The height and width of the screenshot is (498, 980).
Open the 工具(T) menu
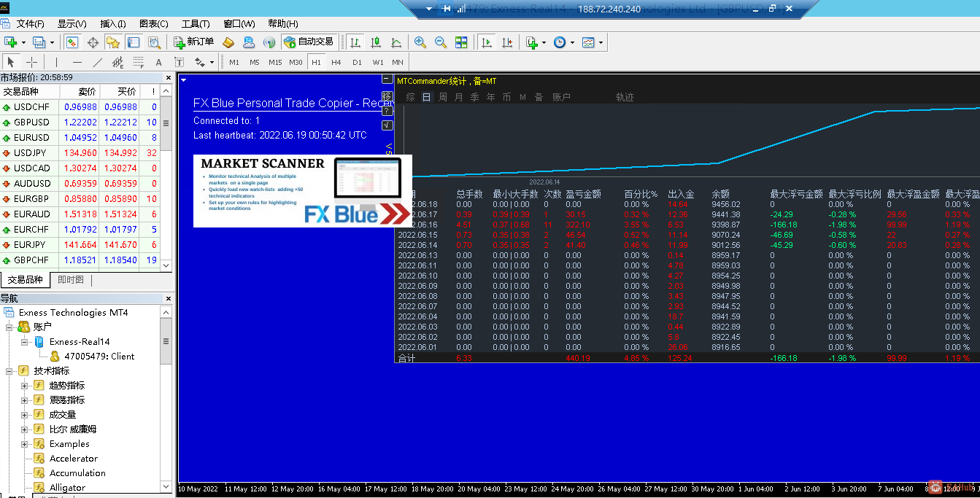[196, 24]
